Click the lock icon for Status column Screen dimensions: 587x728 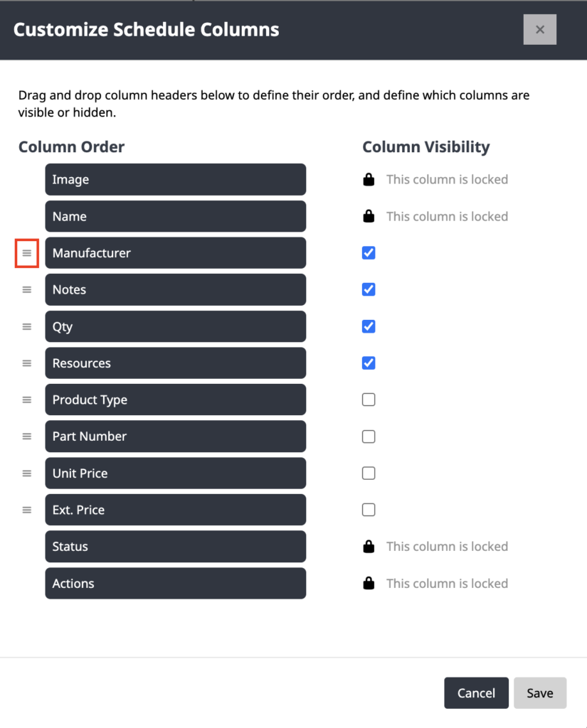[369, 547]
